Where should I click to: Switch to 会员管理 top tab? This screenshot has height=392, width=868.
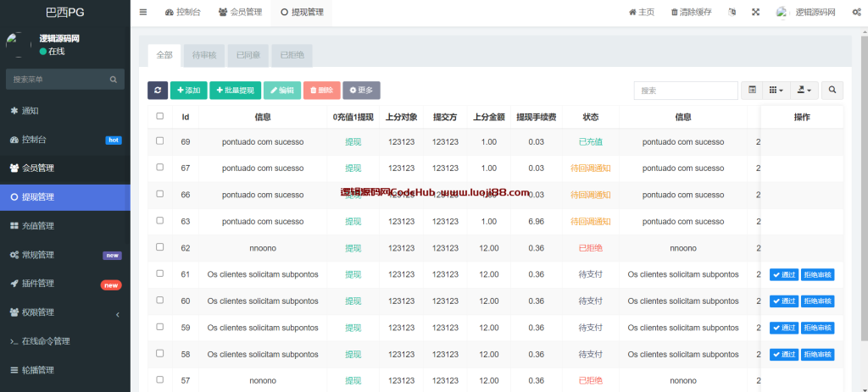(x=240, y=12)
